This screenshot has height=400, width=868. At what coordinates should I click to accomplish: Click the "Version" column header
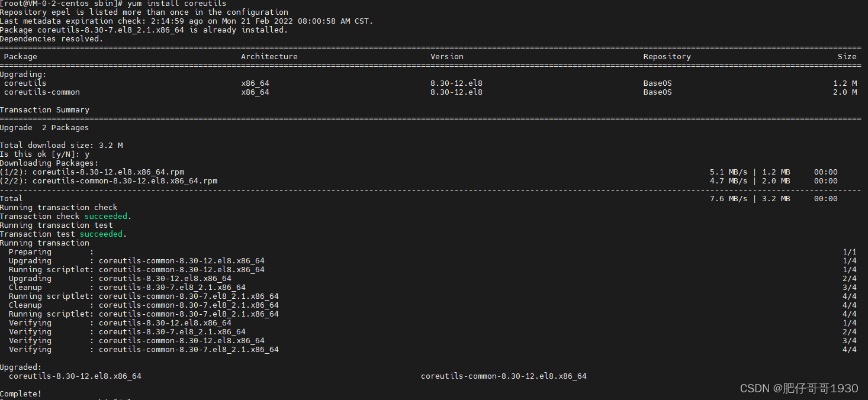447,57
